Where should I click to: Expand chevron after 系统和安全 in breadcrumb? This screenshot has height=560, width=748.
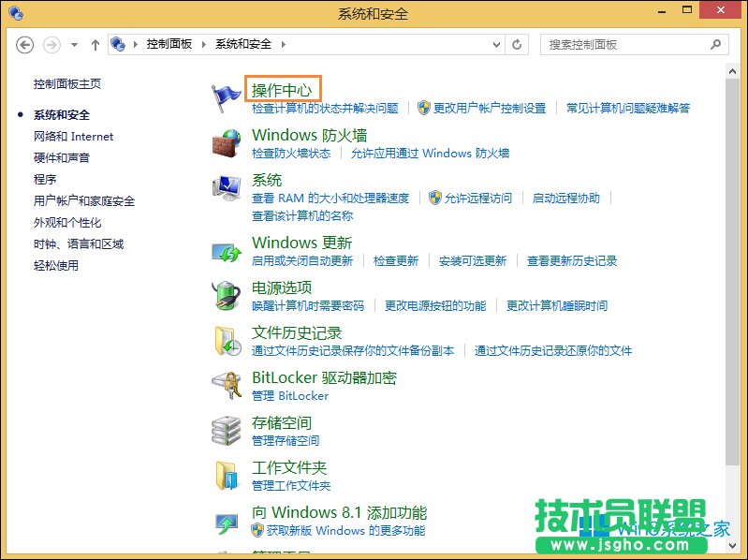(284, 44)
